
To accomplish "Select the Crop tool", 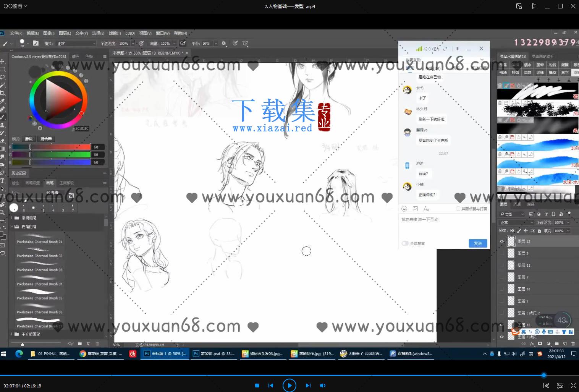I will click(x=2, y=93).
